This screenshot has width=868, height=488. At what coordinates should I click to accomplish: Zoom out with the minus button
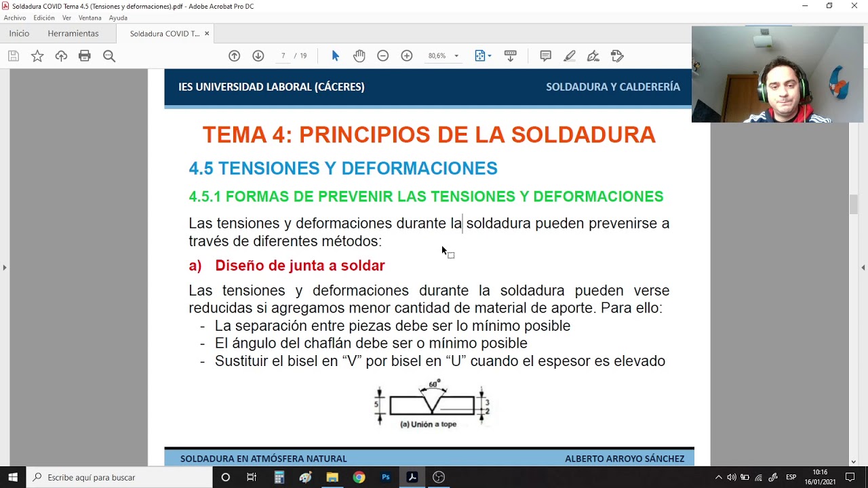pyautogui.click(x=383, y=56)
